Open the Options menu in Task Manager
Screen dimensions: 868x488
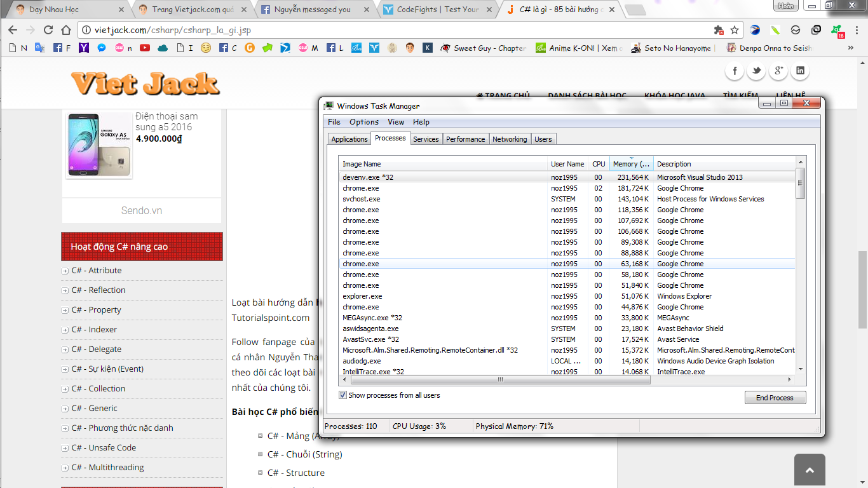point(363,122)
